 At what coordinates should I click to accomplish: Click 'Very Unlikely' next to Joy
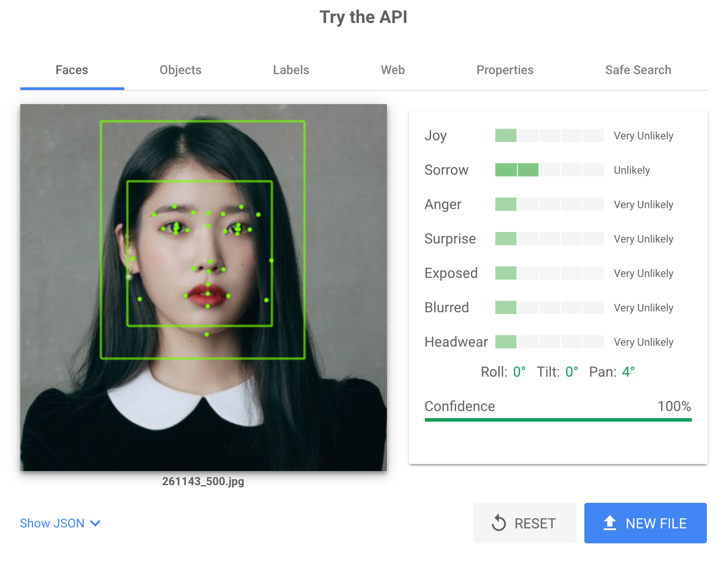643,136
